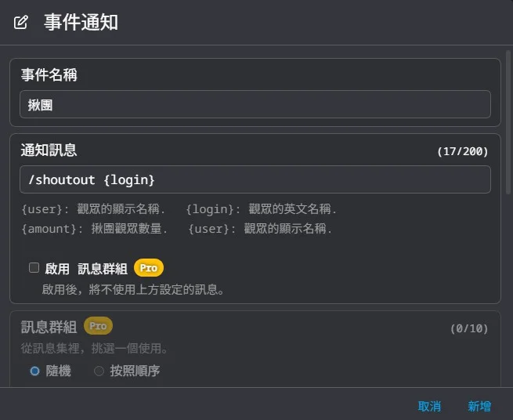Click the edit pencil icon beside 事件通知
This screenshot has height=420, width=513.
21,22
